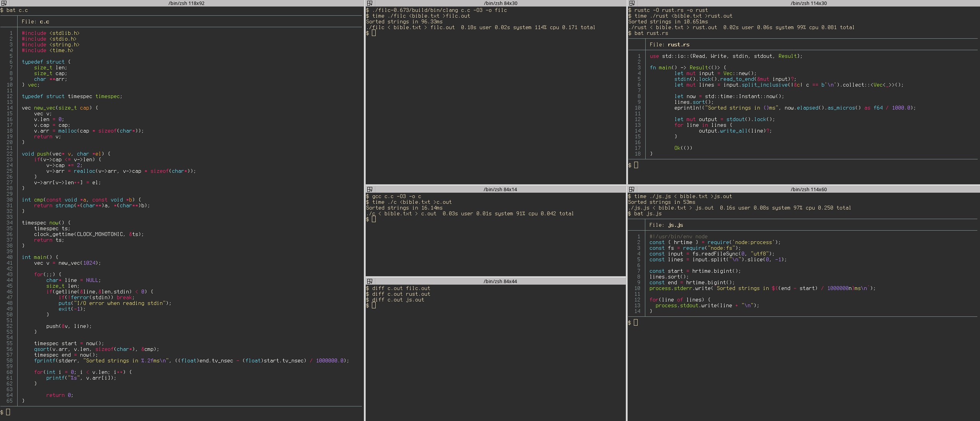Click prompt cursor below rust.rs listing
The height and width of the screenshot is (421, 980).
(636, 165)
